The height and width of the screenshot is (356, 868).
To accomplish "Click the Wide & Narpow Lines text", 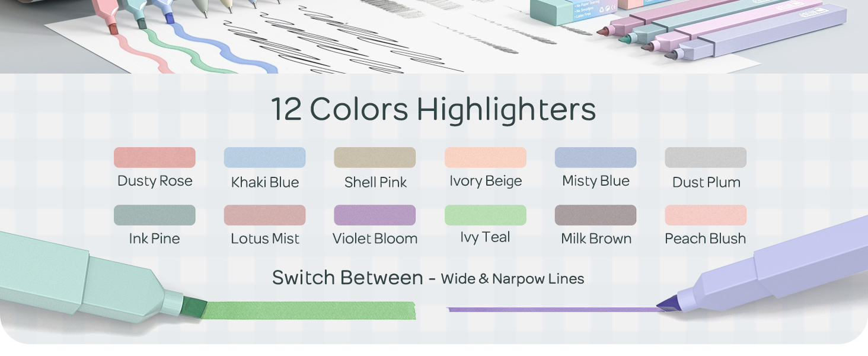I will (513, 278).
